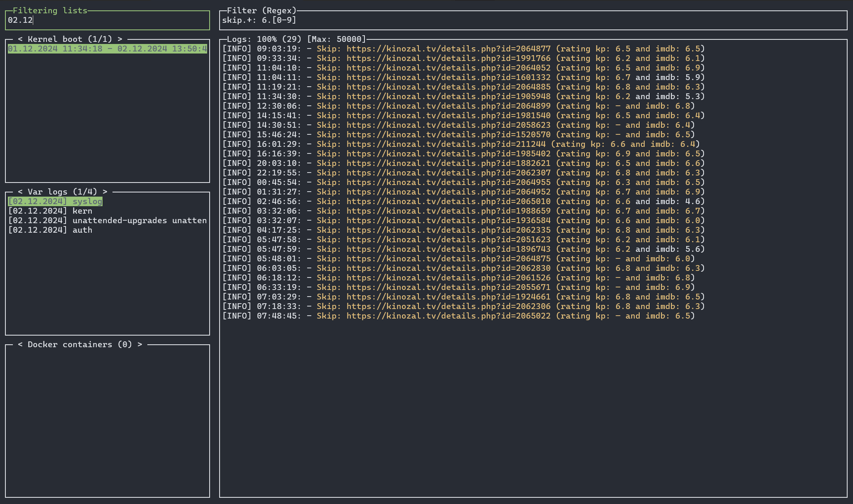
Task: Click the log line at 03:32:06
Action: [x=464, y=211]
